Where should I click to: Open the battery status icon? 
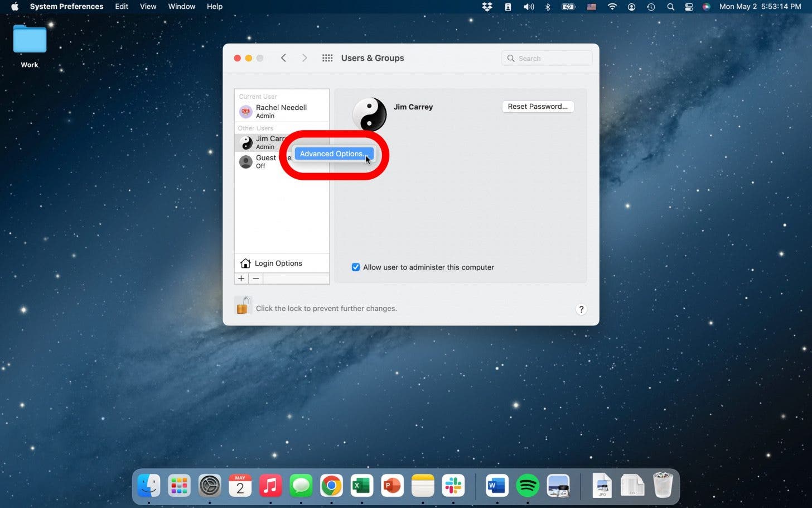click(x=568, y=7)
